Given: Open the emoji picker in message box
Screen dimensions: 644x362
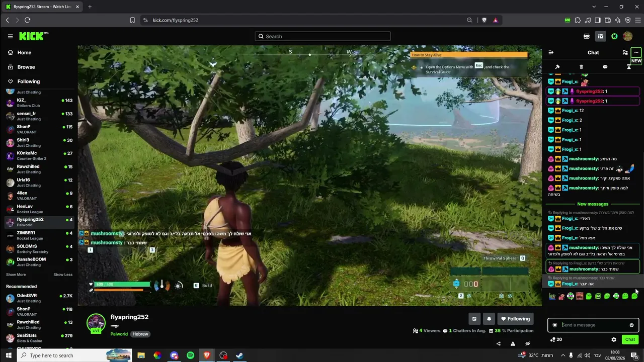Looking at the screenshot, I should pos(631,325).
